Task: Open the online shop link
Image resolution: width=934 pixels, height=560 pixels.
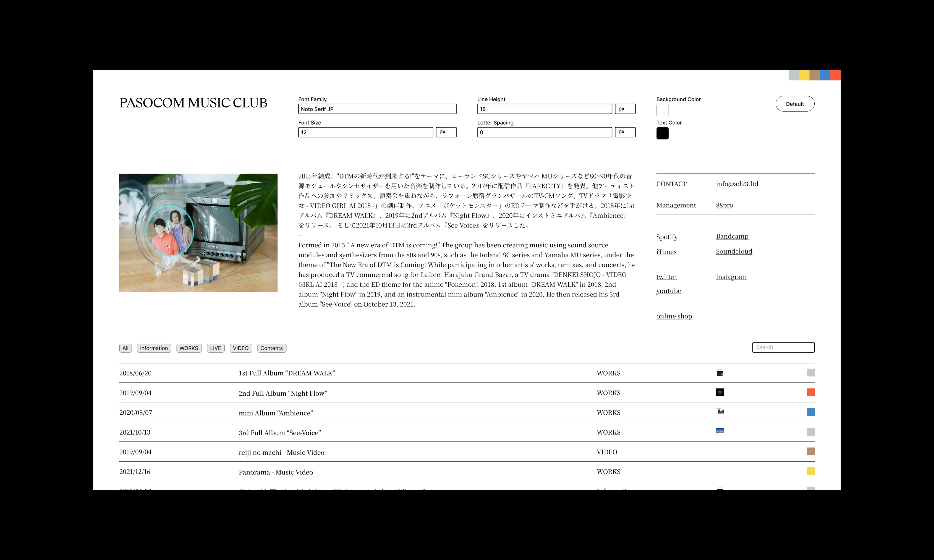Action: pos(674,316)
